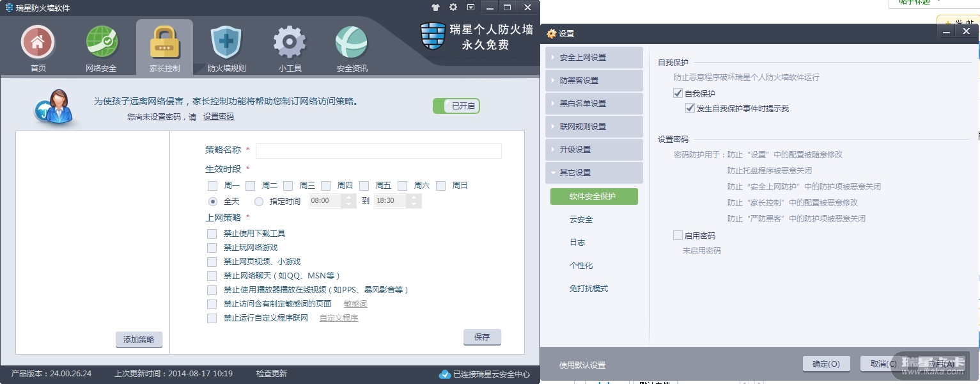Enable 禁止玩网络游戏 checkbox
The image size is (980, 384).
[x=212, y=248]
